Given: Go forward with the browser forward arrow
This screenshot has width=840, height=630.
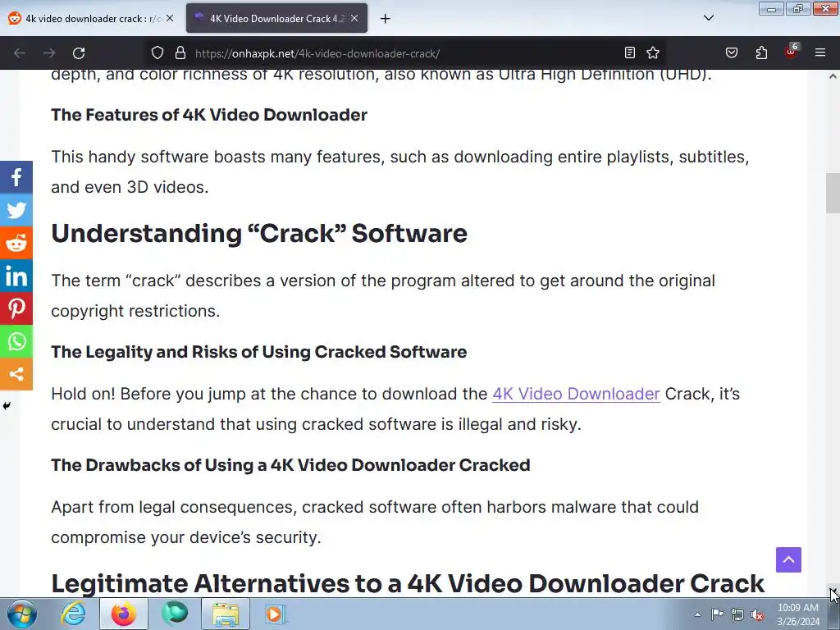Looking at the screenshot, I should pos(49,53).
